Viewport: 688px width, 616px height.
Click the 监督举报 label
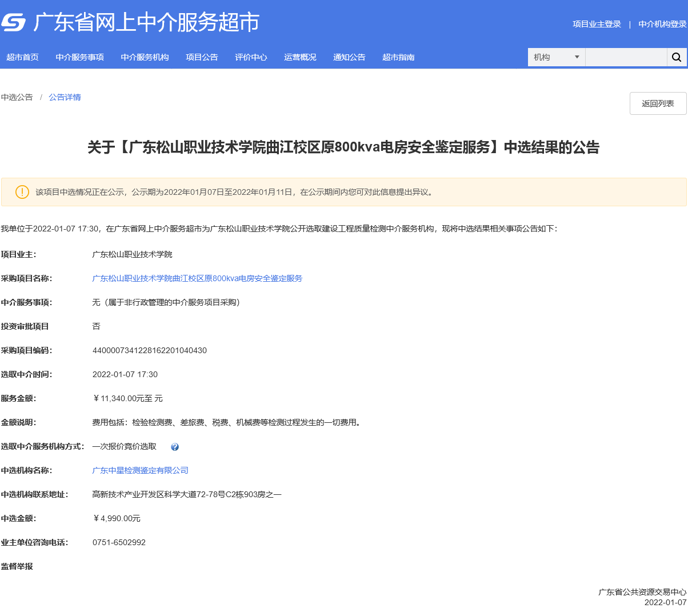17,566
